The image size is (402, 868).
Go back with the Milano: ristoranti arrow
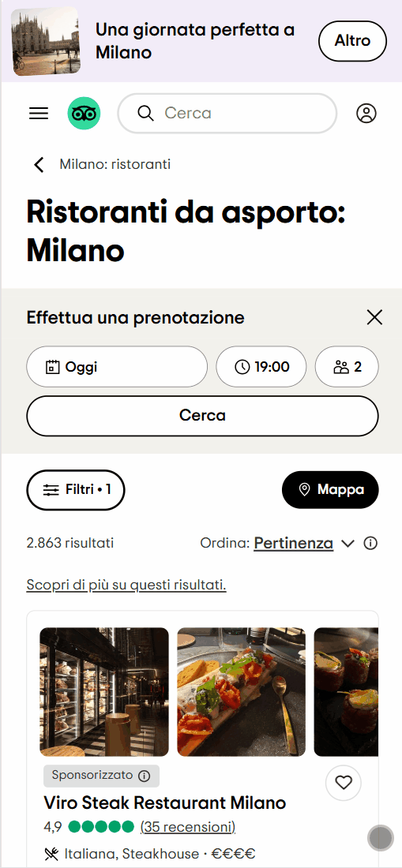pos(39,164)
